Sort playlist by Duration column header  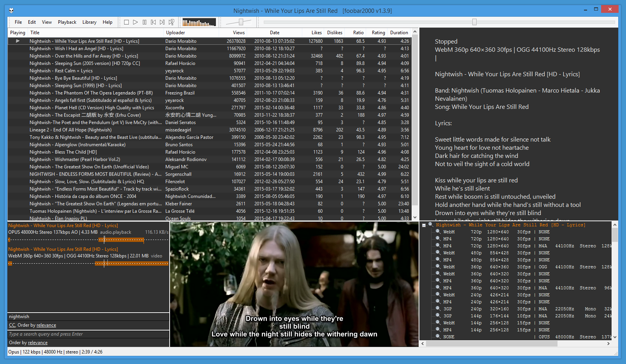click(399, 33)
